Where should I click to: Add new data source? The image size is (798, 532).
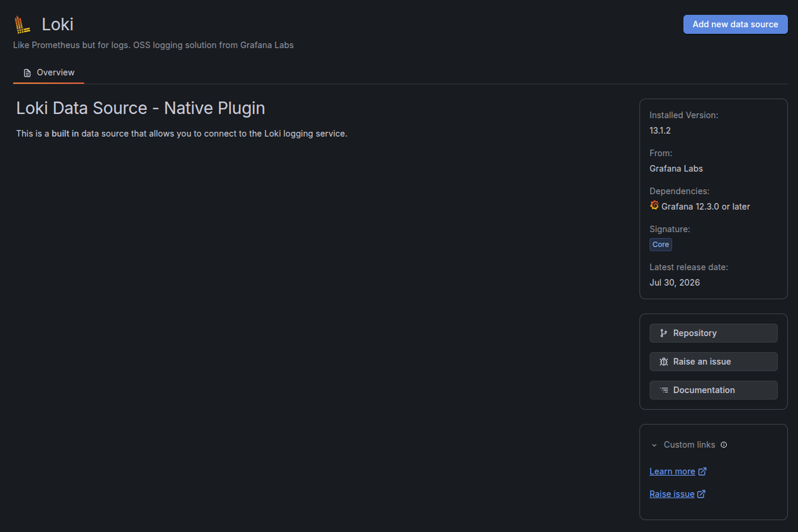[735, 24]
